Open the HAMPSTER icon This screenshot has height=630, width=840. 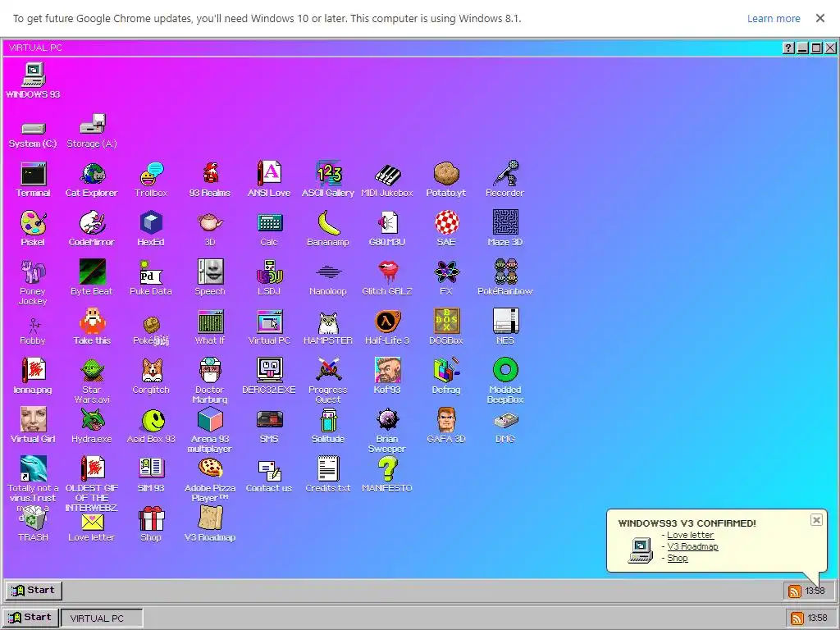(x=328, y=327)
